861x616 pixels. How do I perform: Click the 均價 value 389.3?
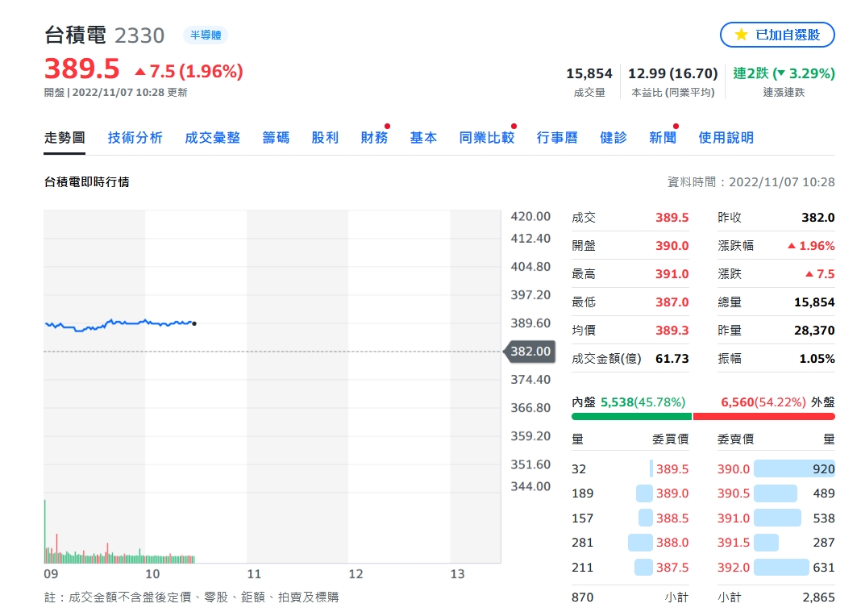pyautogui.click(x=672, y=331)
